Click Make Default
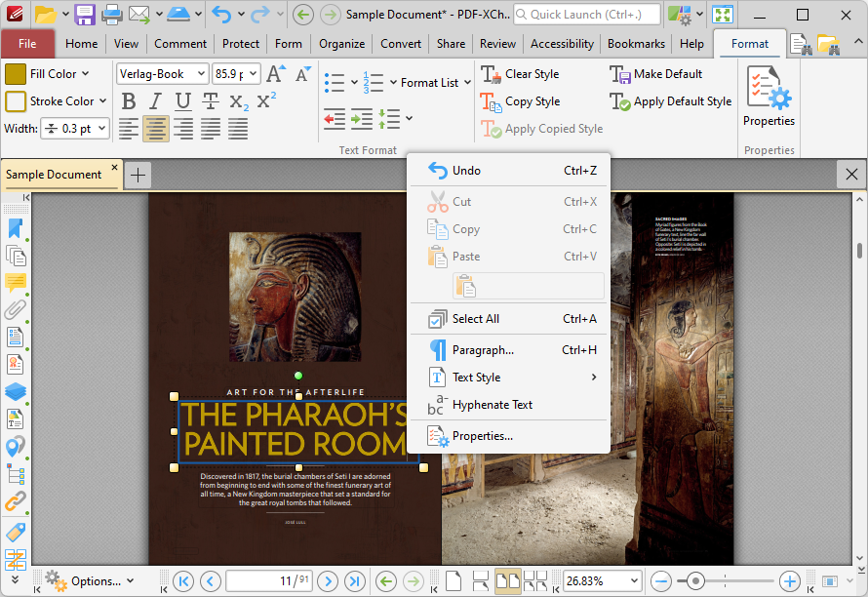Viewport: 868px width, 597px height. (656, 74)
